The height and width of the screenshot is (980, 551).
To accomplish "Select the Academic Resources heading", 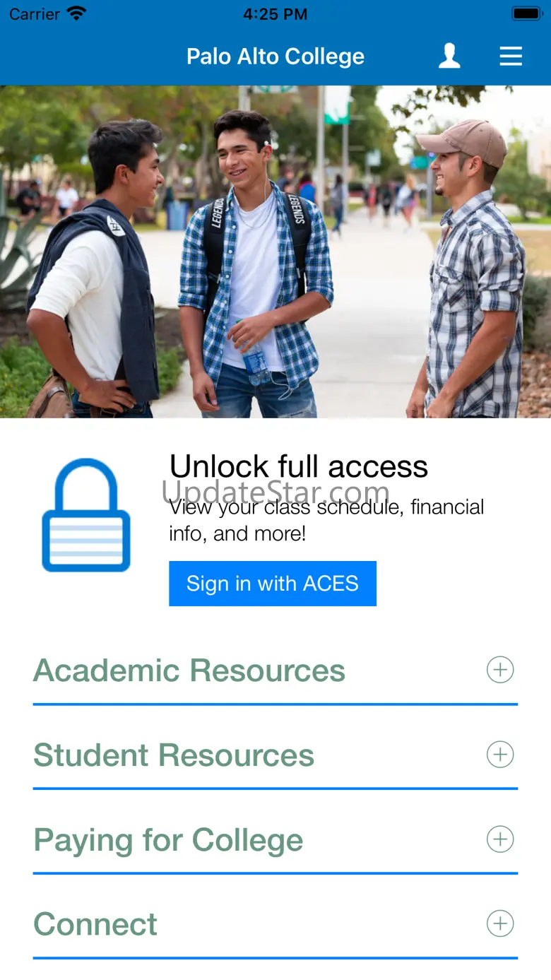I will click(189, 671).
